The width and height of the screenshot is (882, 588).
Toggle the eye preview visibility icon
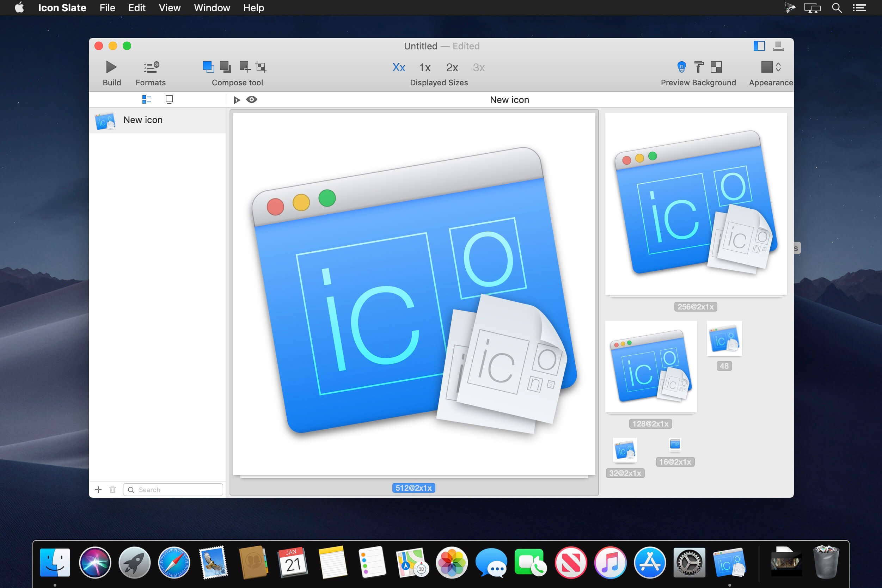[x=252, y=99]
